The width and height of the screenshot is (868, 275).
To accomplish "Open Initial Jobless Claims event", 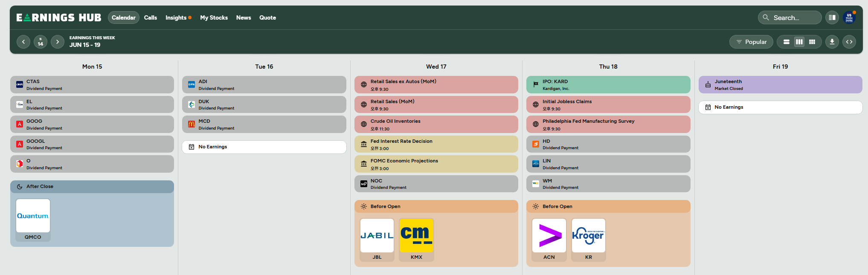I will [x=608, y=104].
